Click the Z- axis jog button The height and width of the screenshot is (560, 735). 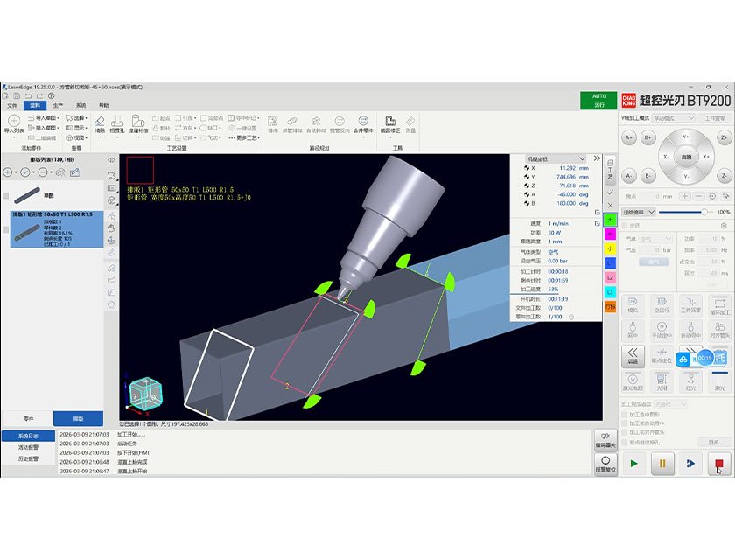click(723, 175)
